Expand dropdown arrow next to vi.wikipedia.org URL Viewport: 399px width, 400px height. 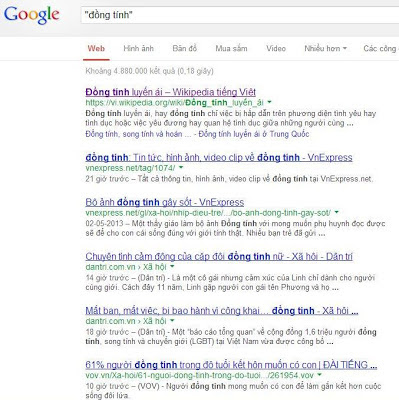[269, 102]
